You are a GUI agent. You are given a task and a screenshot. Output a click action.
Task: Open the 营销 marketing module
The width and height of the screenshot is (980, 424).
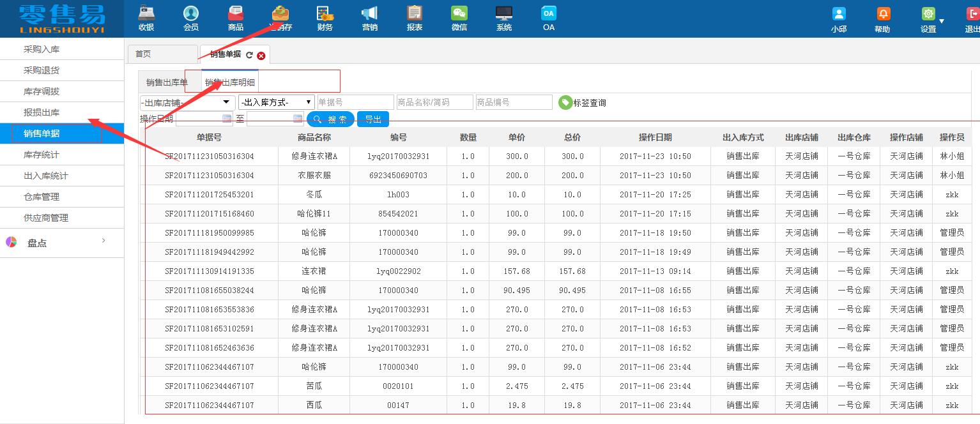click(369, 18)
